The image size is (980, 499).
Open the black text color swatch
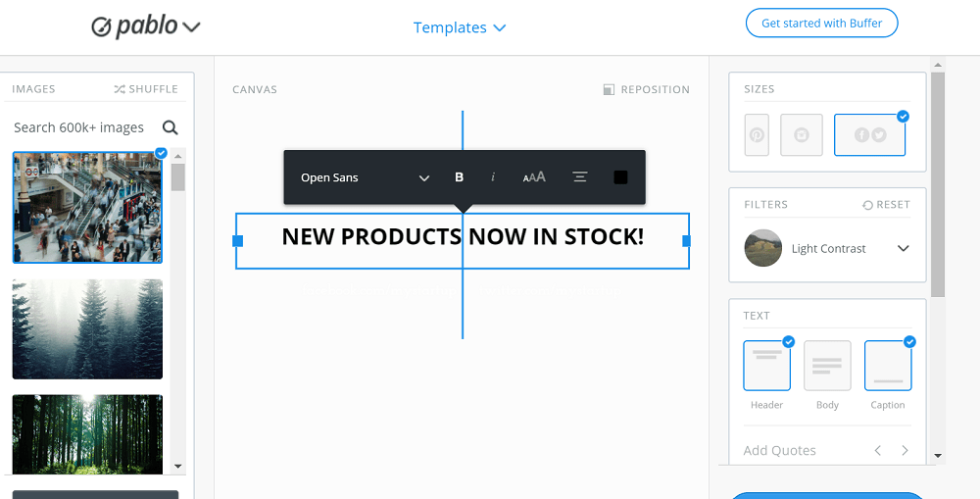[x=620, y=177]
